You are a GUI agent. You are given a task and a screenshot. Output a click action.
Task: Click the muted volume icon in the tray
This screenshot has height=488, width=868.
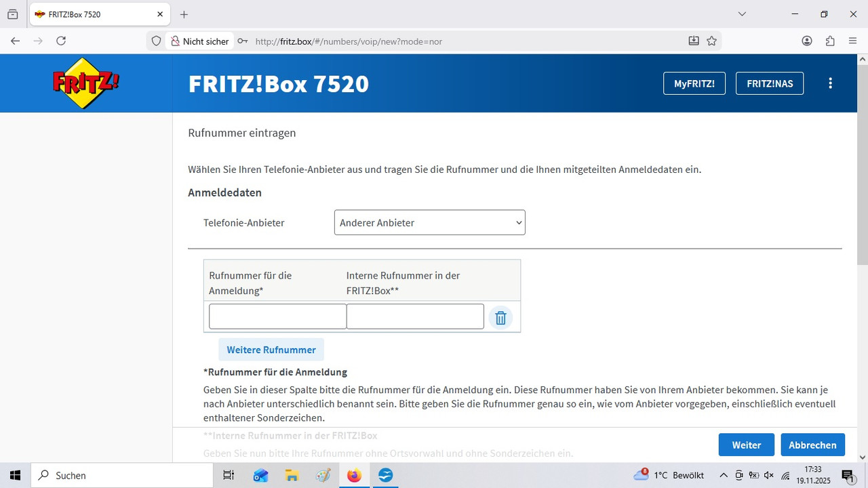pyautogui.click(x=769, y=475)
